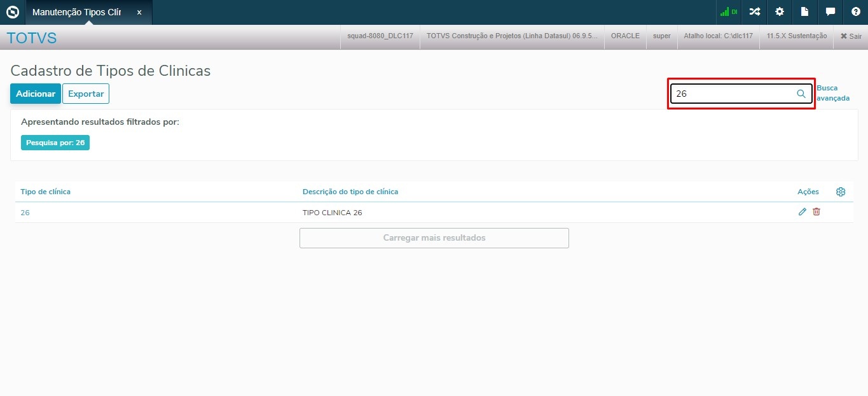
Task: Open the help question mark icon
Action: (x=856, y=12)
